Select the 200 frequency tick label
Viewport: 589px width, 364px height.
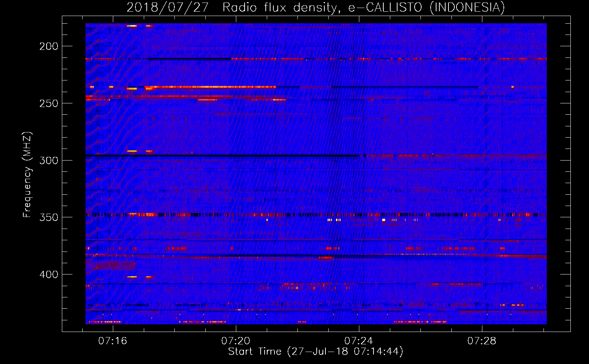coord(49,46)
